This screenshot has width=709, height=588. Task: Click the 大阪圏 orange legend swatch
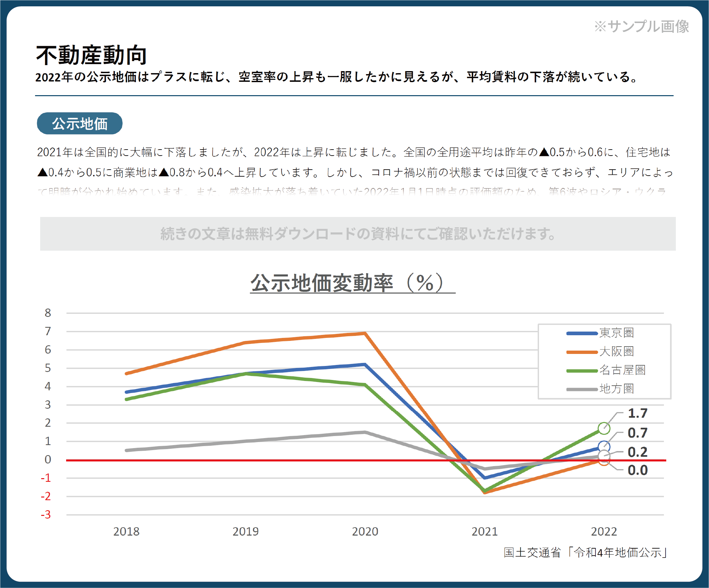tap(582, 352)
